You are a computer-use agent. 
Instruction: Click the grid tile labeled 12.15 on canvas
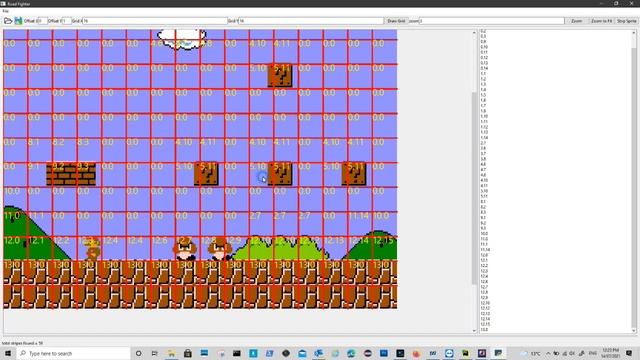coord(384,248)
